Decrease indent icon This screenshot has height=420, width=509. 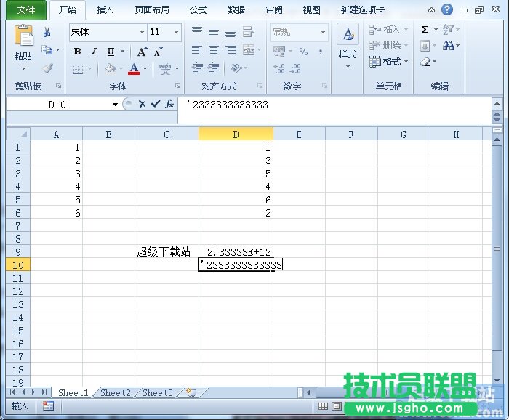pos(197,68)
